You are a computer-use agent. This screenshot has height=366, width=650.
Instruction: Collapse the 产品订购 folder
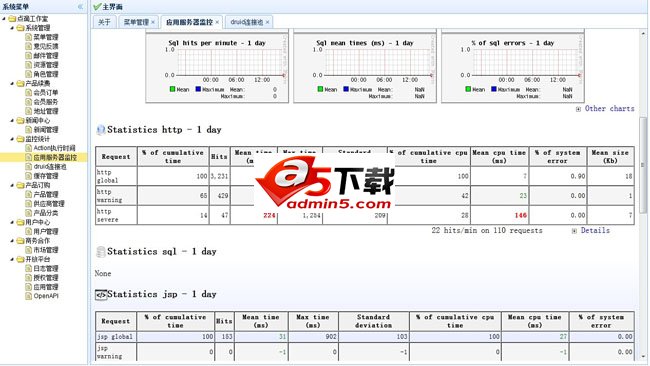(12, 185)
